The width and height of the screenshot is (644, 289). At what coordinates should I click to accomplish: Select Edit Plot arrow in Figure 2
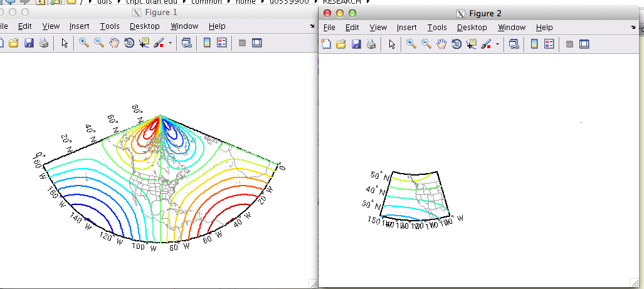click(392, 44)
